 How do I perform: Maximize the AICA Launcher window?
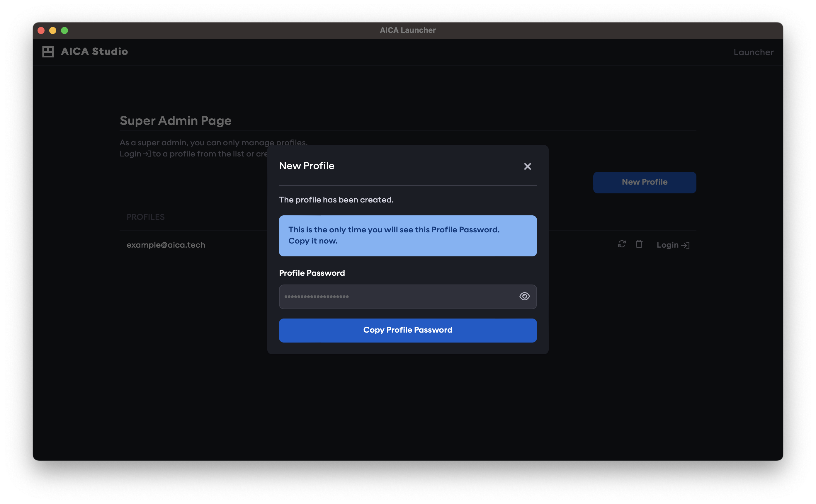tap(65, 31)
